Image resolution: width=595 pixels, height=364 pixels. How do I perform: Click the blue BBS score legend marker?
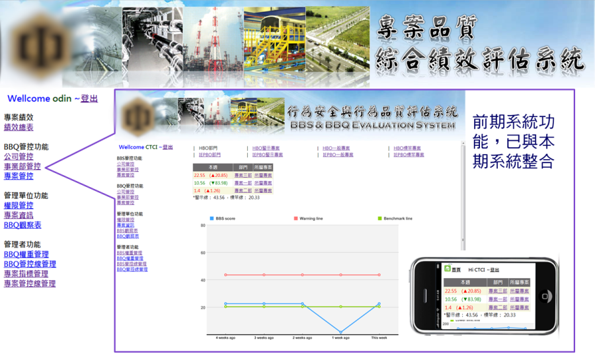point(212,218)
